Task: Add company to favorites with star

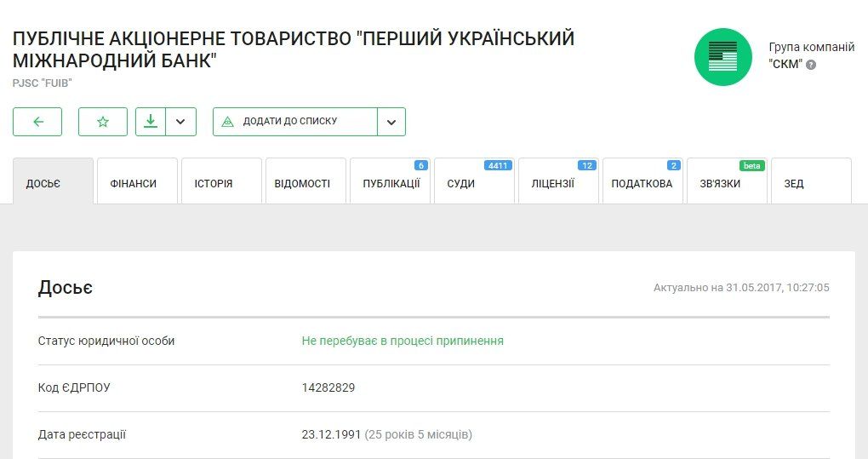Action: 103,122
